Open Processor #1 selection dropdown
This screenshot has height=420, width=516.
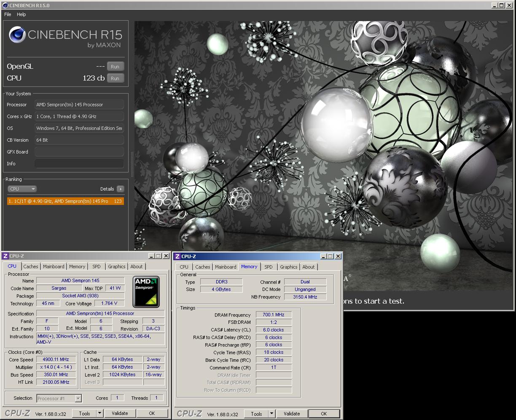59,398
